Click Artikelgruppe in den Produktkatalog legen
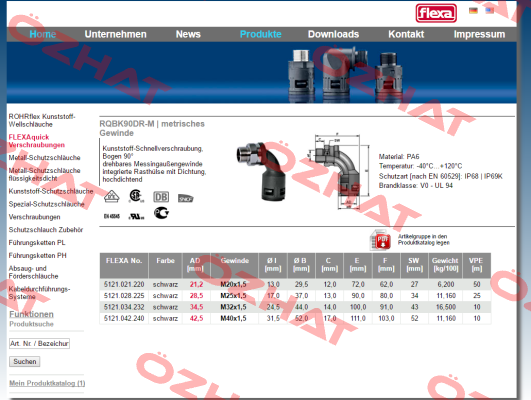Screen dimensions: 531x400 (x=424, y=239)
